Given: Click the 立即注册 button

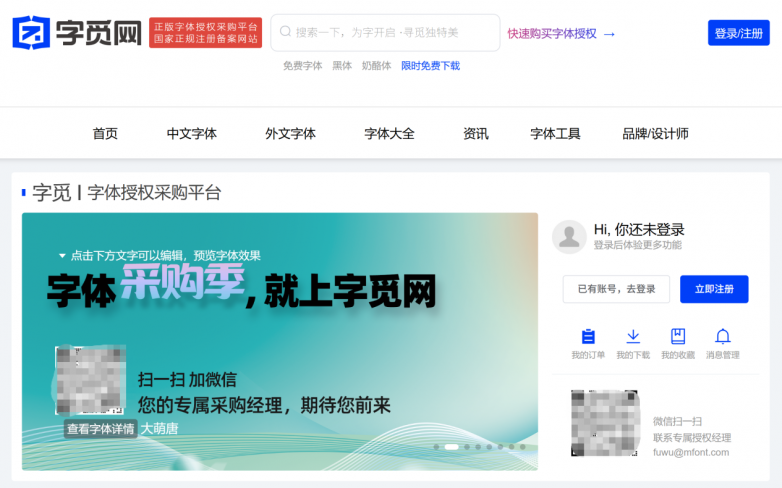Looking at the screenshot, I should (x=714, y=289).
